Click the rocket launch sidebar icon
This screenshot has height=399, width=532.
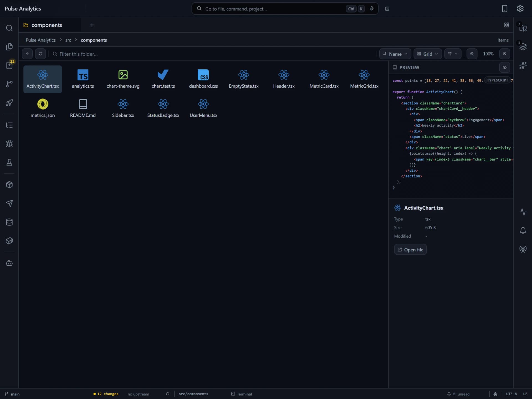(9, 103)
